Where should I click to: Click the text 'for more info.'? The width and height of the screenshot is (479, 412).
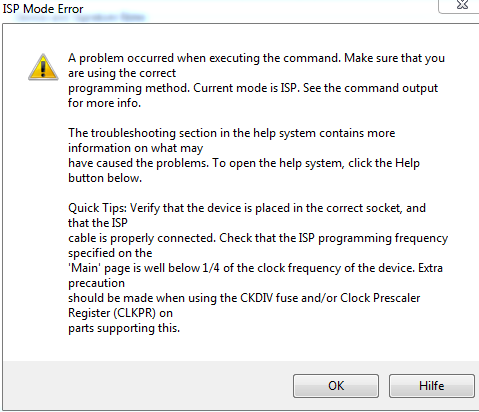[104, 103]
